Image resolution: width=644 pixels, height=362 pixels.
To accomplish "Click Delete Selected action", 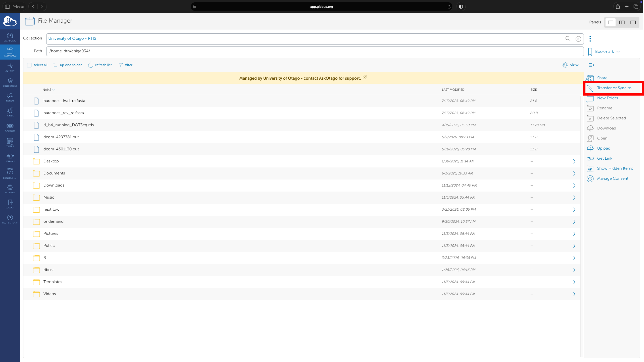I will point(611,118).
